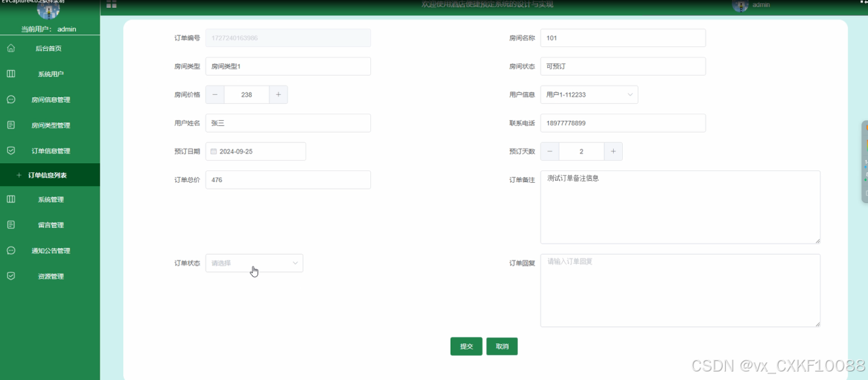Image resolution: width=868 pixels, height=380 pixels.
Task: Click the 用户姓名 input field
Action: coord(288,123)
